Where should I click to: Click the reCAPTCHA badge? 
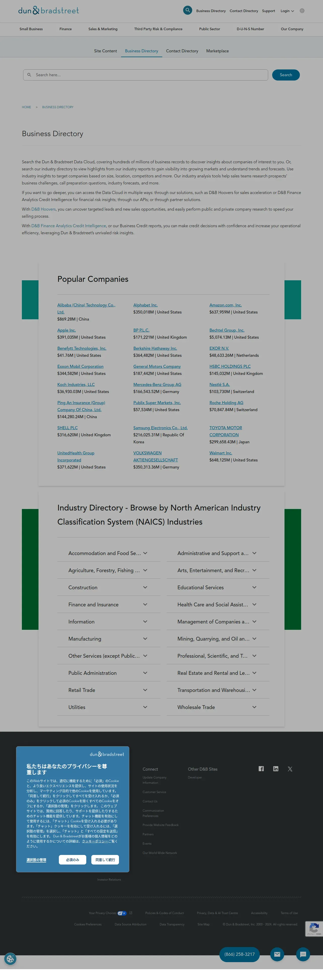(314, 929)
